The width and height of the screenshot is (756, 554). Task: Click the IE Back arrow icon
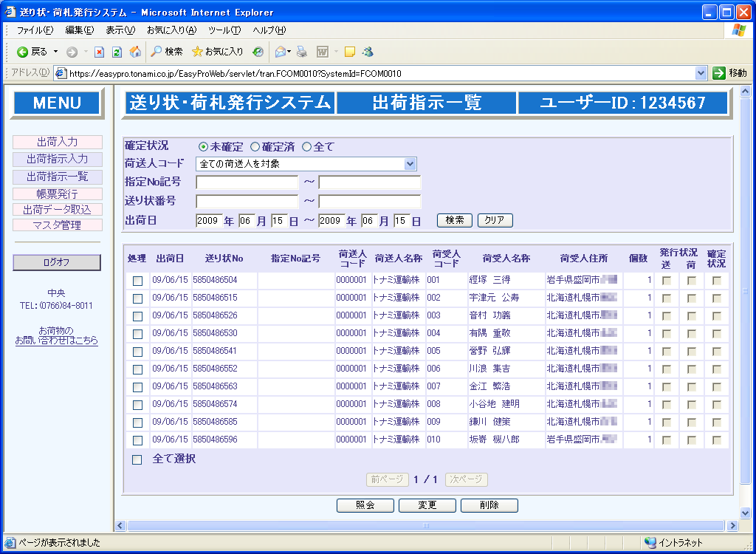coord(22,52)
